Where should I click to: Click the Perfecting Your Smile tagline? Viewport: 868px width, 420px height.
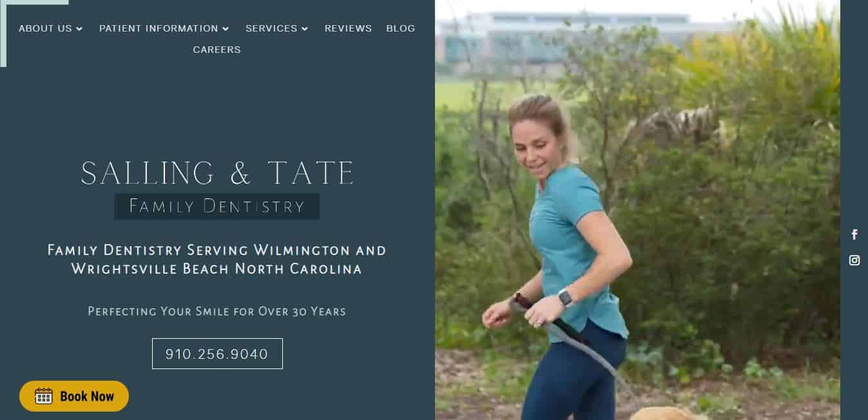(x=217, y=312)
